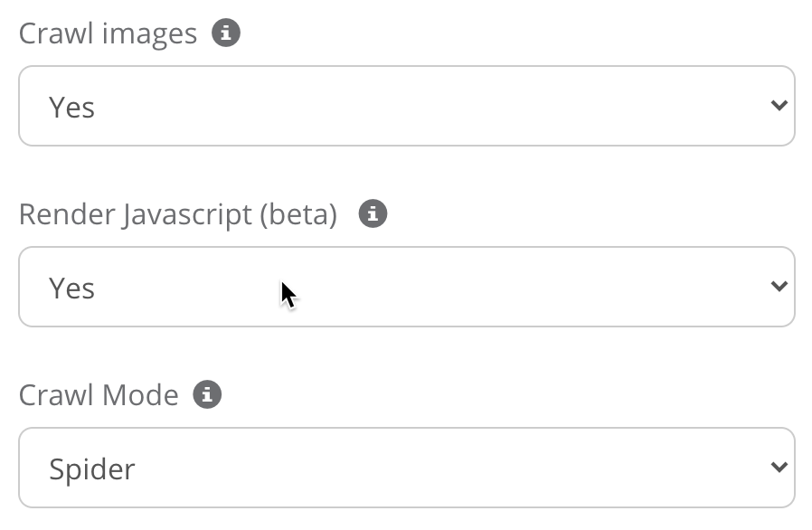Open the Crawl Mode select box

coord(406,468)
